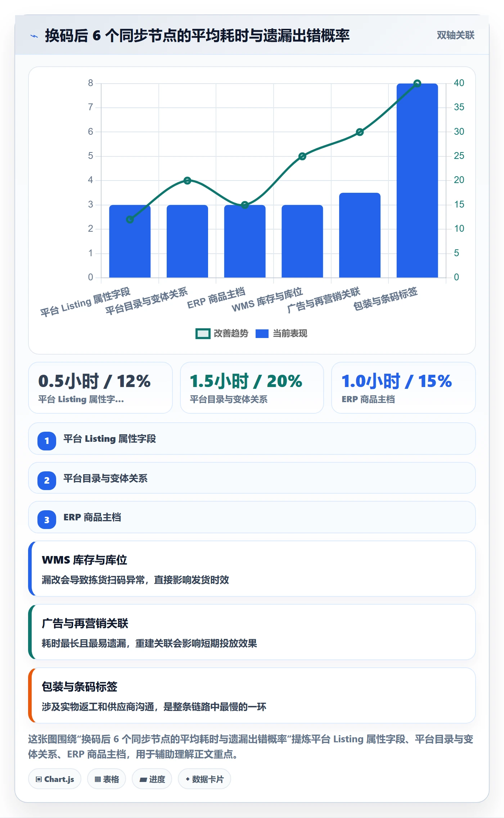Select the 平台目录与变体关系 list row
The height and width of the screenshot is (818, 504).
pos(252,478)
